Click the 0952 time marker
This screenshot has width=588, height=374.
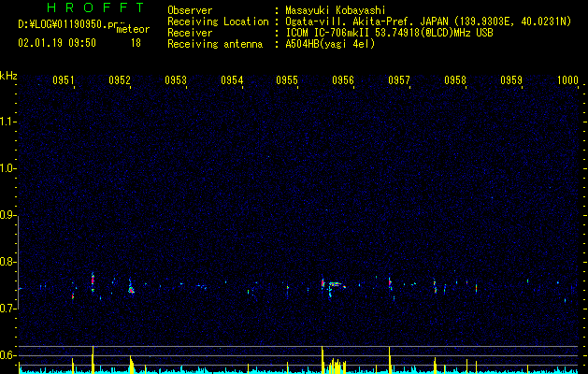pyautogui.click(x=120, y=80)
